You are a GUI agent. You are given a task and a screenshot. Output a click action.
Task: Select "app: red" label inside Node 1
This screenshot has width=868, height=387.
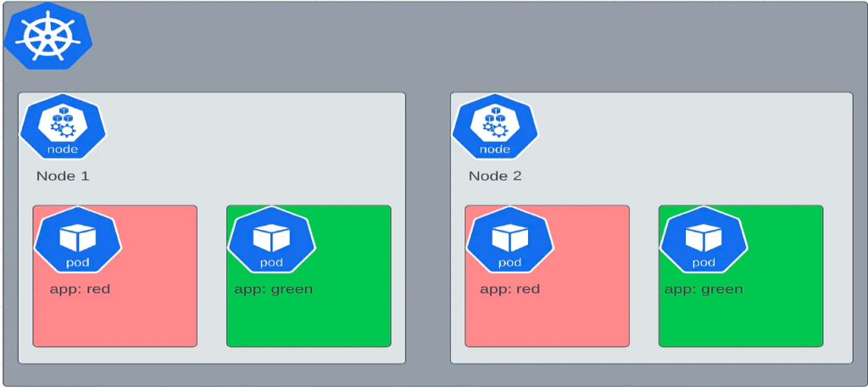point(80,289)
